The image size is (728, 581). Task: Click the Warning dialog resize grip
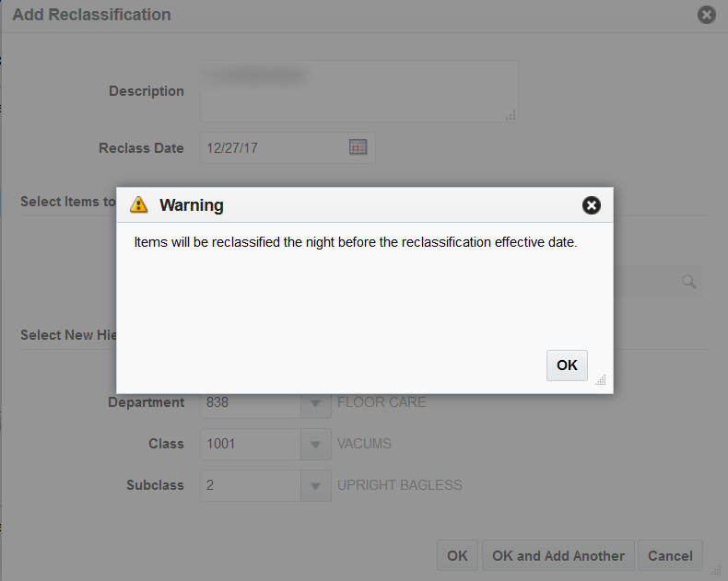click(x=601, y=380)
